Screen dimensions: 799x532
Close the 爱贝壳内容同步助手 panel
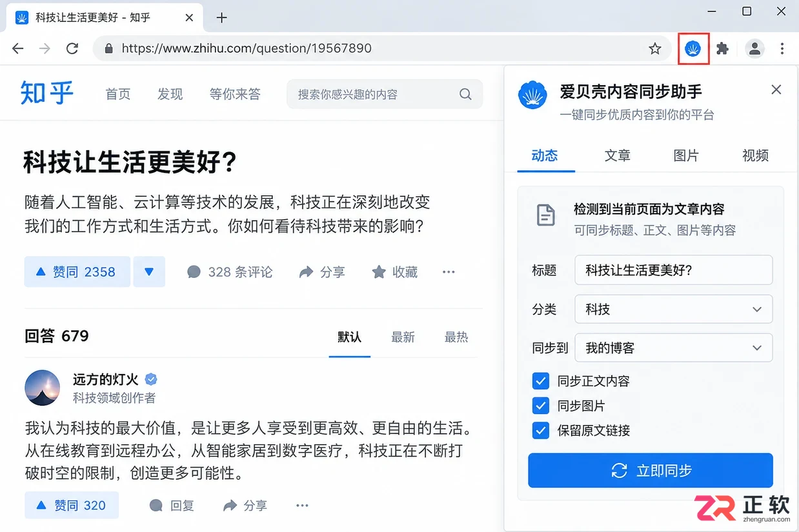tap(776, 90)
